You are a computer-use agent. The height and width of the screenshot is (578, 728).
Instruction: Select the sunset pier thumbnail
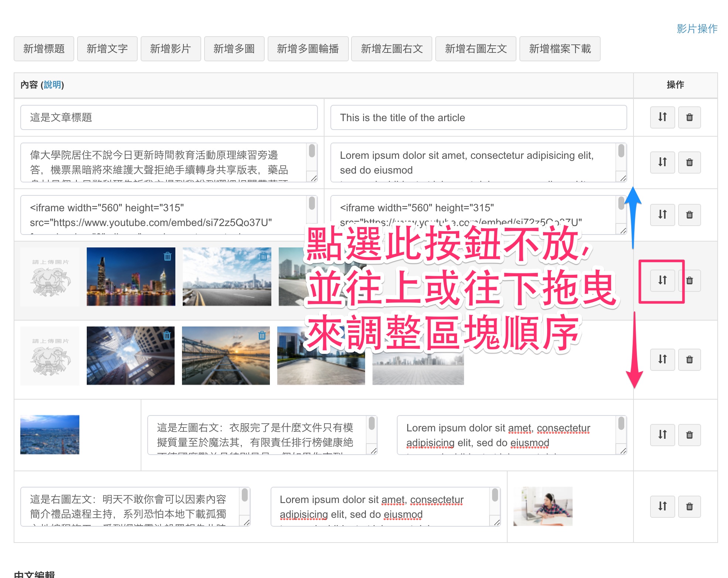pyautogui.click(x=226, y=356)
